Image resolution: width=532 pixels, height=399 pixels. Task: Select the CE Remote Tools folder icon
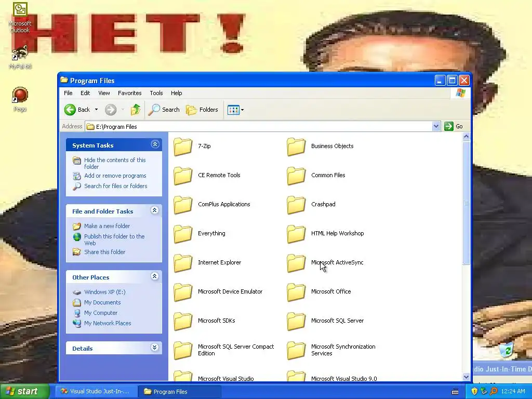click(183, 176)
